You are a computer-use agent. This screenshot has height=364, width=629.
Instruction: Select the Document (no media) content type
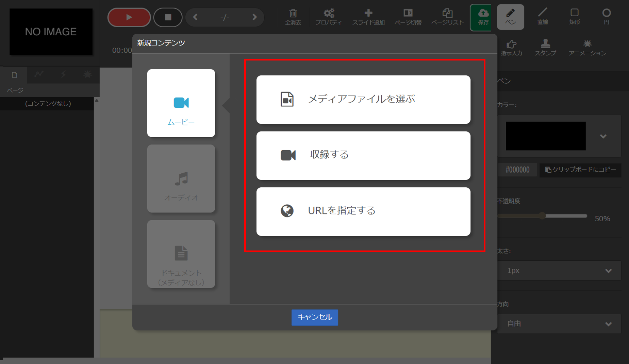(181, 254)
